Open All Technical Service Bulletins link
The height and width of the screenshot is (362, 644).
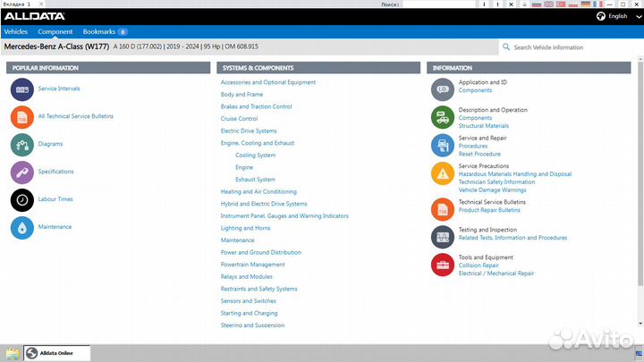point(75,116)
